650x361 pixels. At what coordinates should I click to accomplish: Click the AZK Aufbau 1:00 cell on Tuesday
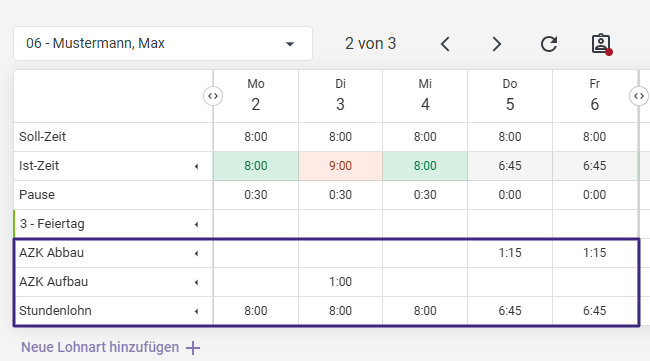(340, 282)
